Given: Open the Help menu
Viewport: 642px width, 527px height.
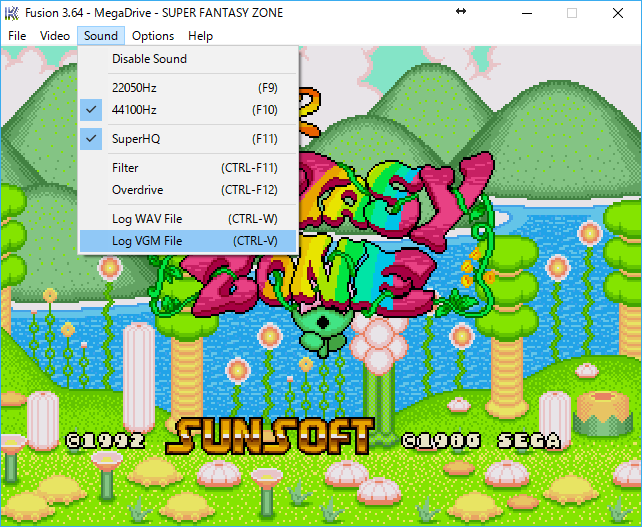Looking at the screenshot, I should pyautogui.click(x=200, y=36).
